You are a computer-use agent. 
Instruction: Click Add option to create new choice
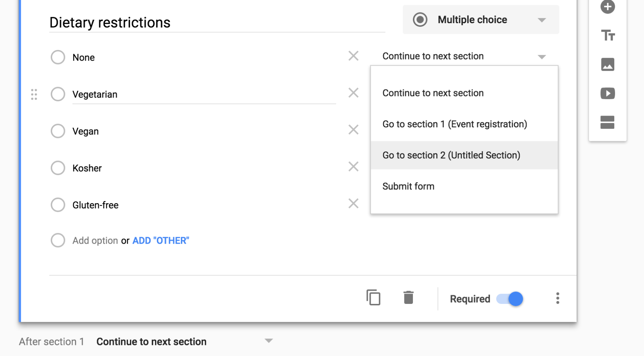coord(95,240)
